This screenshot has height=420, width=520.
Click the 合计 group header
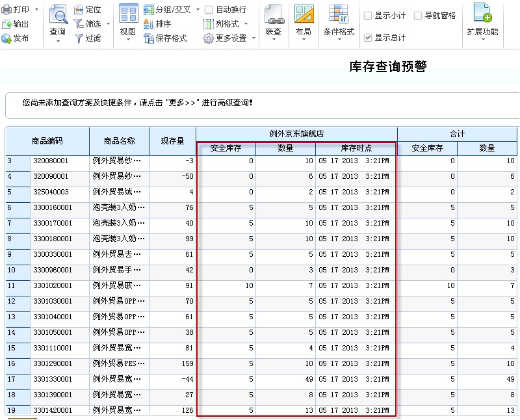457,134
